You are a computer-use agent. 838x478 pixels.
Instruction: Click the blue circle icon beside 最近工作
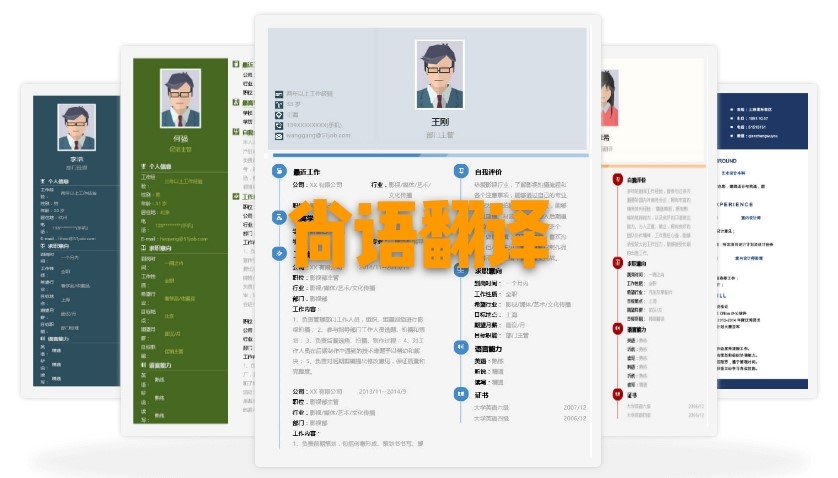[x=280, y=171]
